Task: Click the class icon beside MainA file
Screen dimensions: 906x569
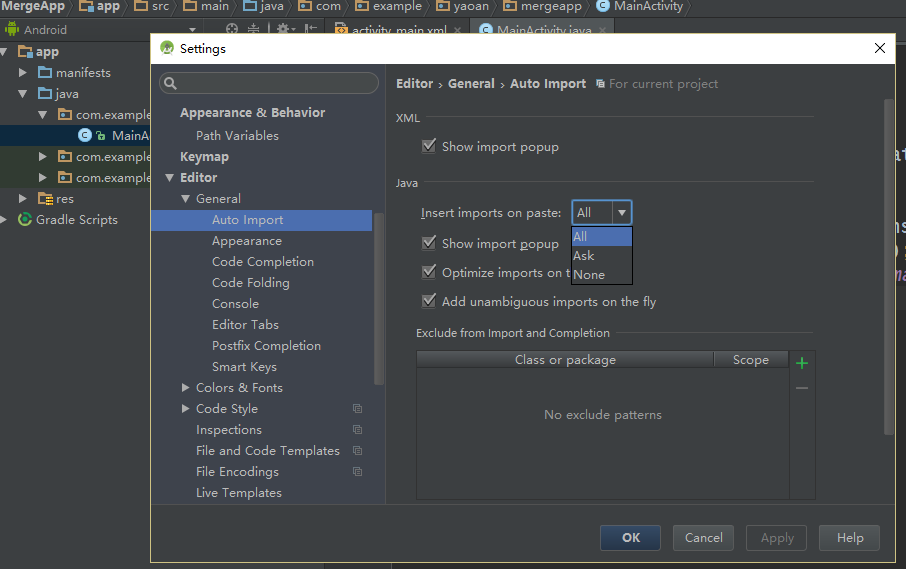Action: tap(85, 135)
